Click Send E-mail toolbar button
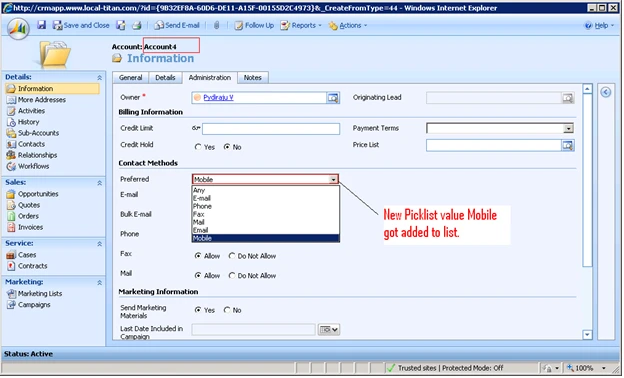 (x=177, y=25)
